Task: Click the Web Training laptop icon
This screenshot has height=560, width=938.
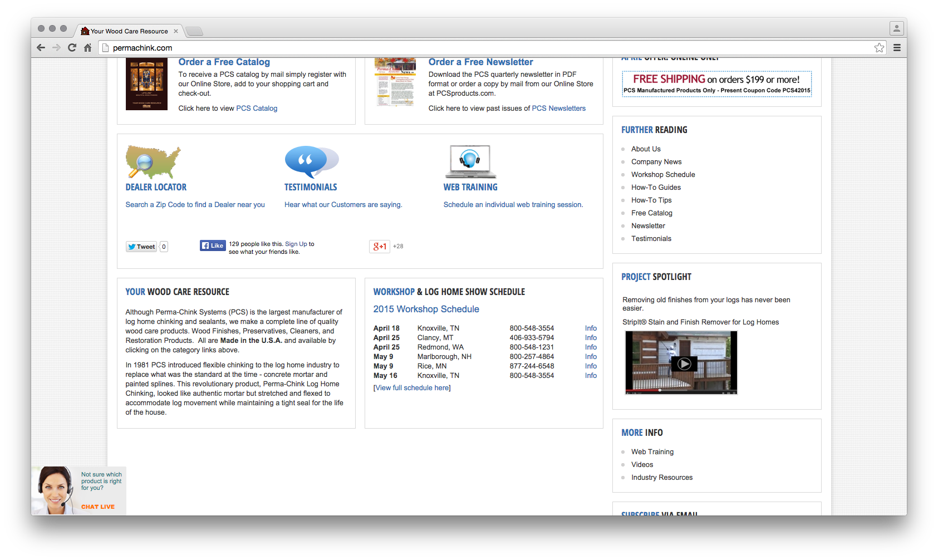Action: tap(470, 161)
